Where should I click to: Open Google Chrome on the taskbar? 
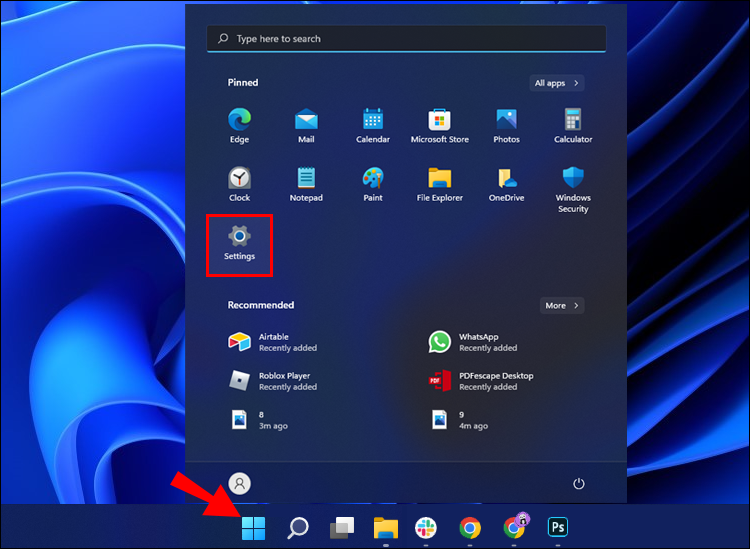[470, 527]
